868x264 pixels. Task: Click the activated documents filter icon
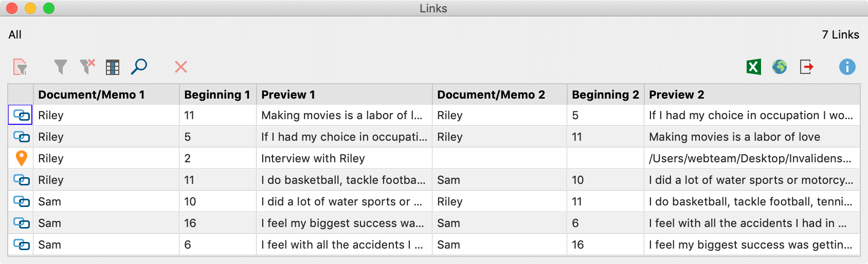click(x=20, y=67)
